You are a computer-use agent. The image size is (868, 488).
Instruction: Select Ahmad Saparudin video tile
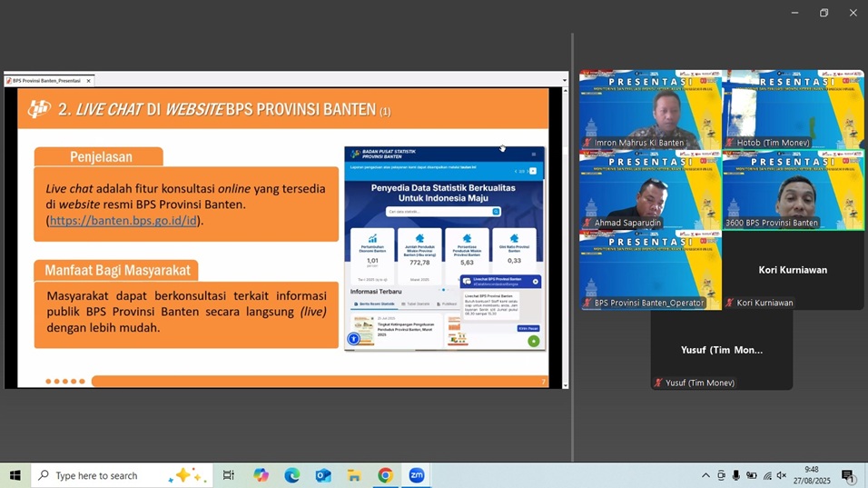tap(650, 189)
